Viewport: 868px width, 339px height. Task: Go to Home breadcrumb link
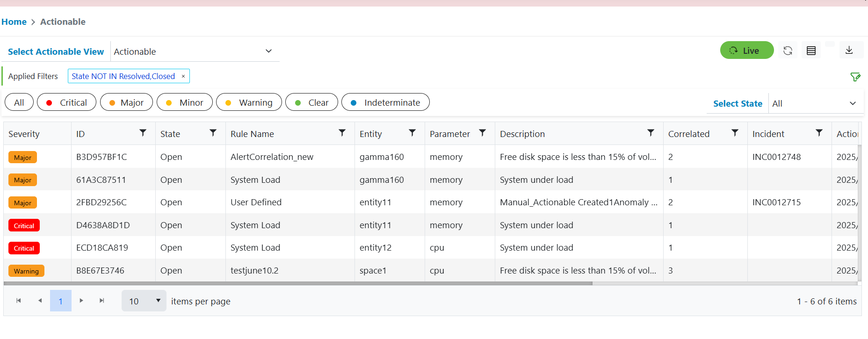pyautogui.click(x=14, y=22)
